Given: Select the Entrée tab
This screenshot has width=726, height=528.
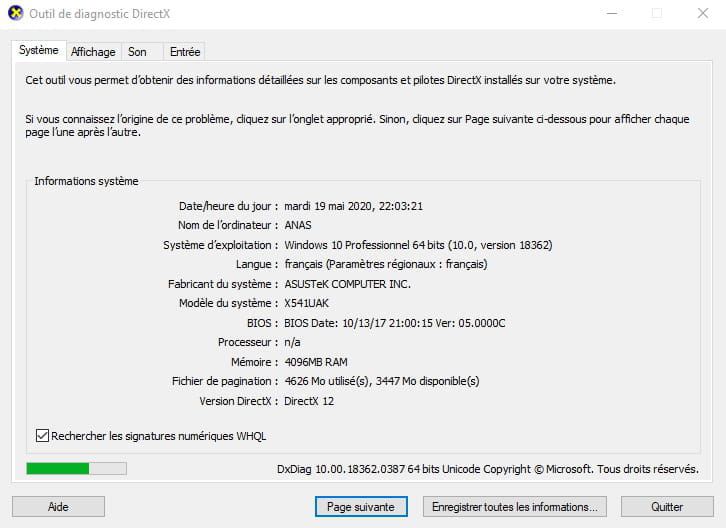Looking at the screenshot, I should point(185,52).
